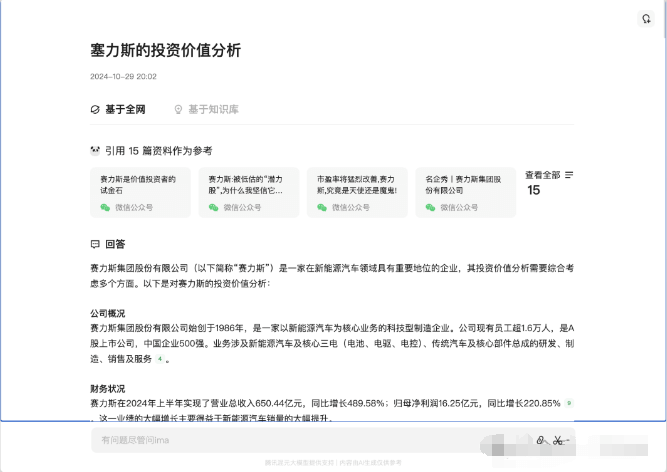This screenshot has width=667, height=472.
Task: Click citation marker after 同比增长220.85%
Action: pyautogui.click(x=569, y=403)
